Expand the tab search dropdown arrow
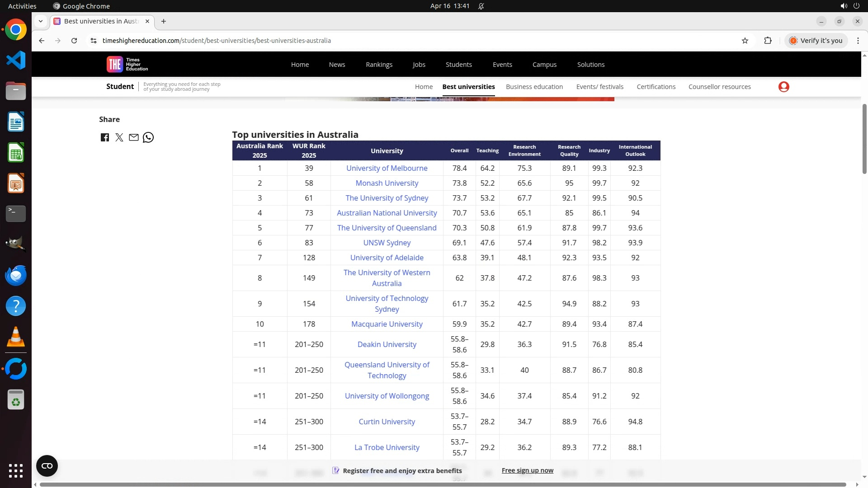 [x=41, y=21]
